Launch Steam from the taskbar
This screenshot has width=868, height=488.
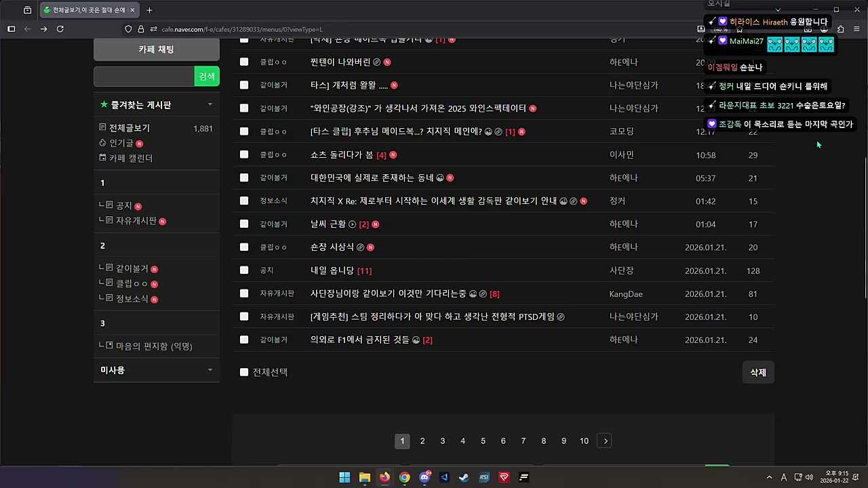463,477
